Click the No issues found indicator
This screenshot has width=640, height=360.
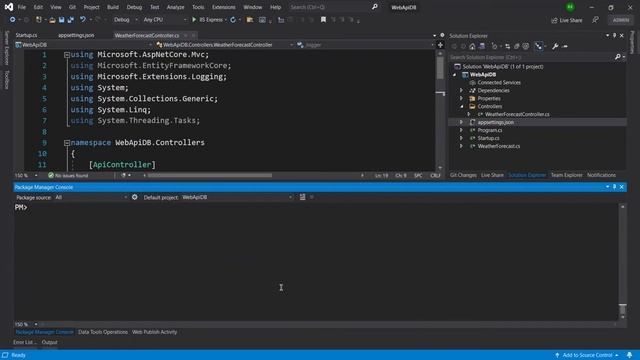pyautogui.click(x=68, y=176)
